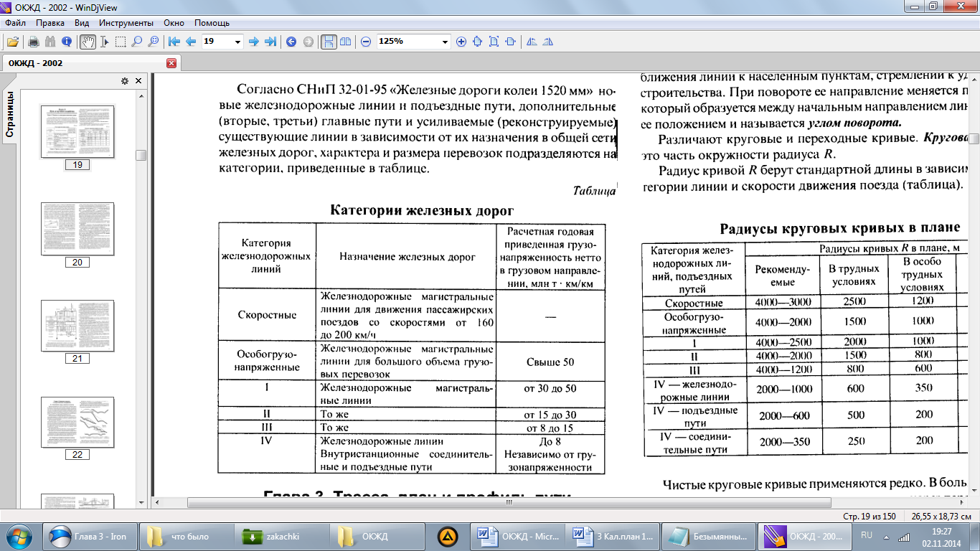Set zoom to actual size
The width and height of the screenshot is (980, 551).
click(x=477, y=42)
